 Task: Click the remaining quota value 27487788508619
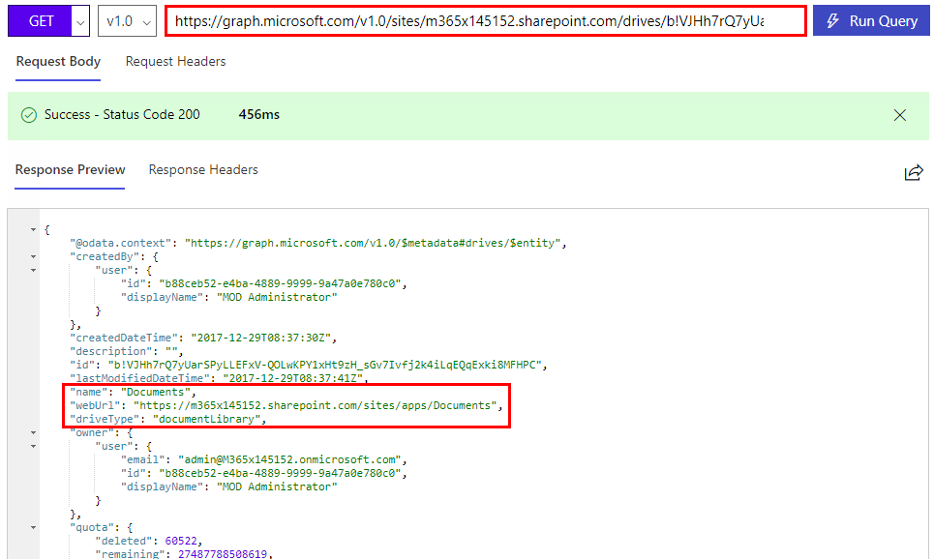tap(223, 554)
